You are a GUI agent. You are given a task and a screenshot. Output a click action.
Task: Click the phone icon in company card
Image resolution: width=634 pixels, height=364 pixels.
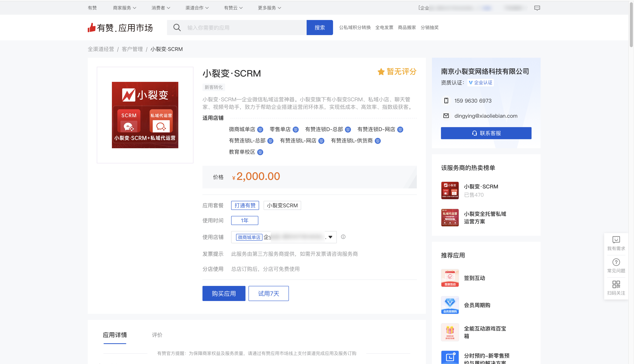click(x=446, y=101)
